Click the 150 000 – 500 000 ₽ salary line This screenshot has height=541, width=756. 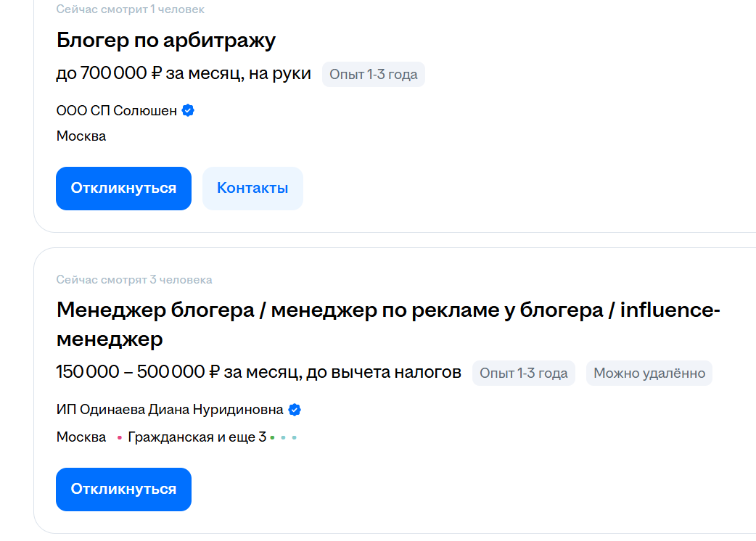(x=258, y=373)
